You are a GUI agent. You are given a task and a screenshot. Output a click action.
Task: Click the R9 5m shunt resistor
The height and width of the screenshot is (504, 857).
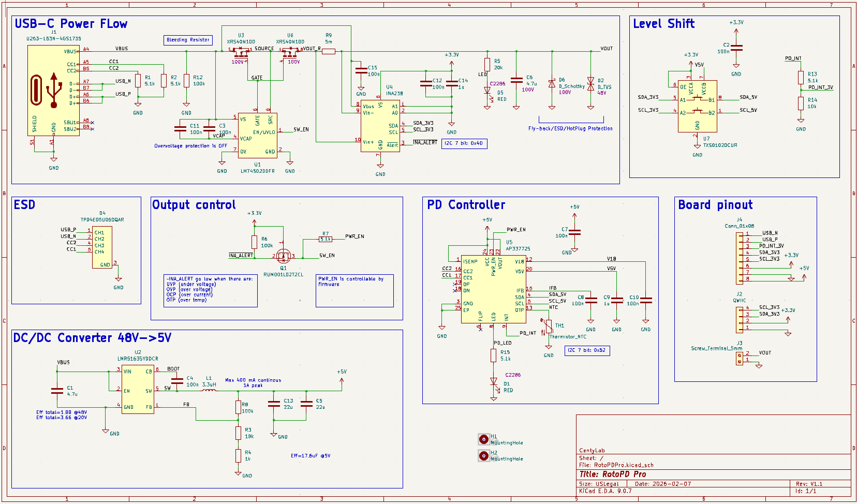[x=329, y=51]
